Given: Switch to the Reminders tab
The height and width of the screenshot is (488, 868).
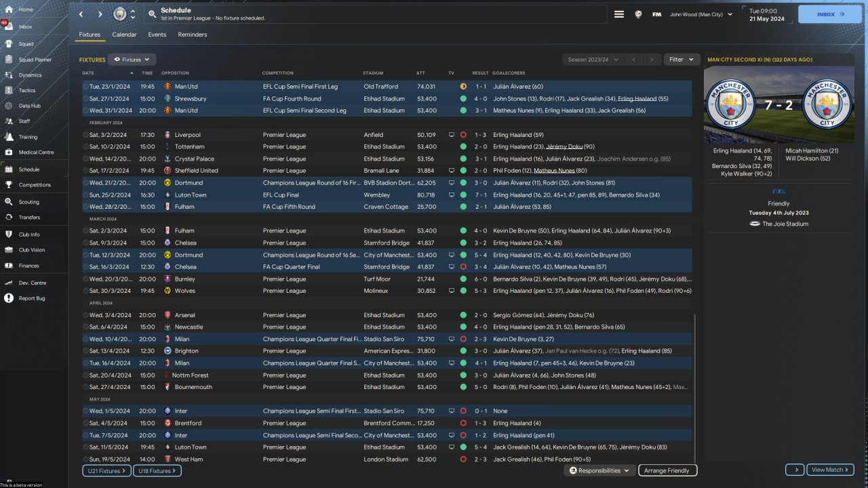Looking at the screenshot, I should (193, 35).
